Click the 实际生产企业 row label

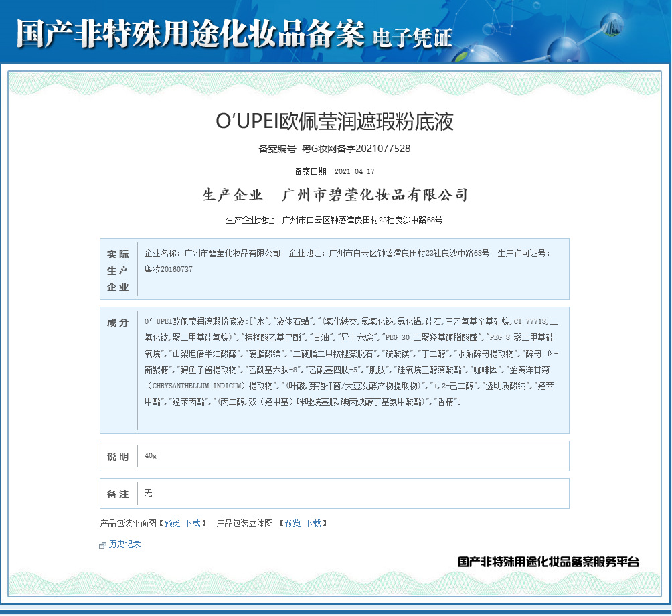(118, 271)
